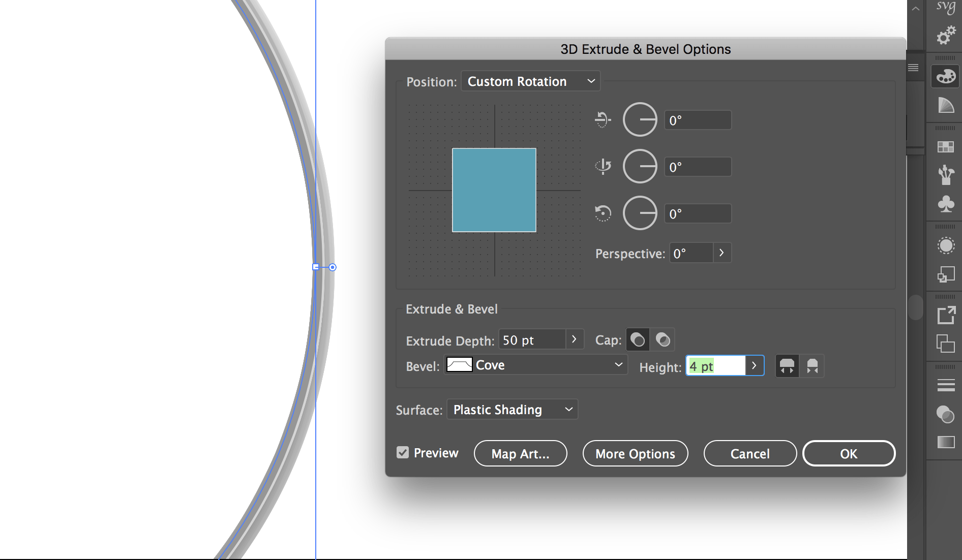Click the More Options button

[635, 453]
